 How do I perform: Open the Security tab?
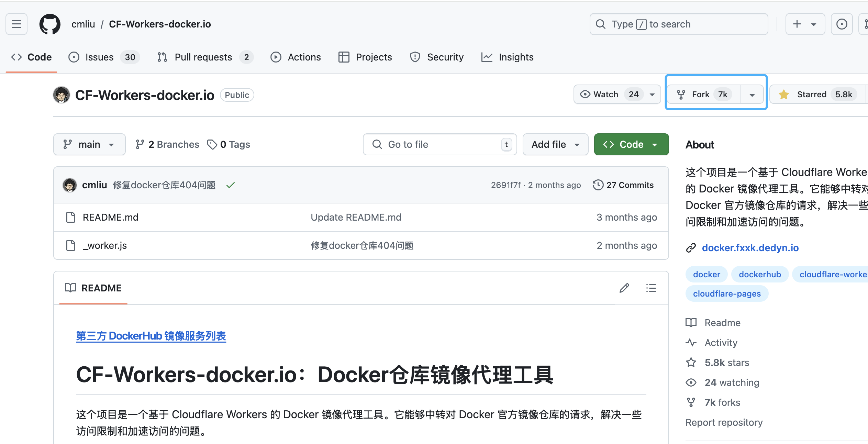437,57
